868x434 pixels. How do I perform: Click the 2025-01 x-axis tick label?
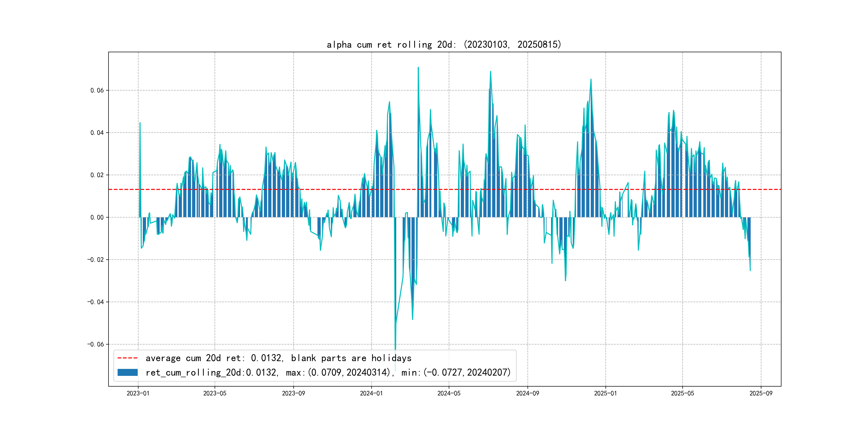click(605, 393)
